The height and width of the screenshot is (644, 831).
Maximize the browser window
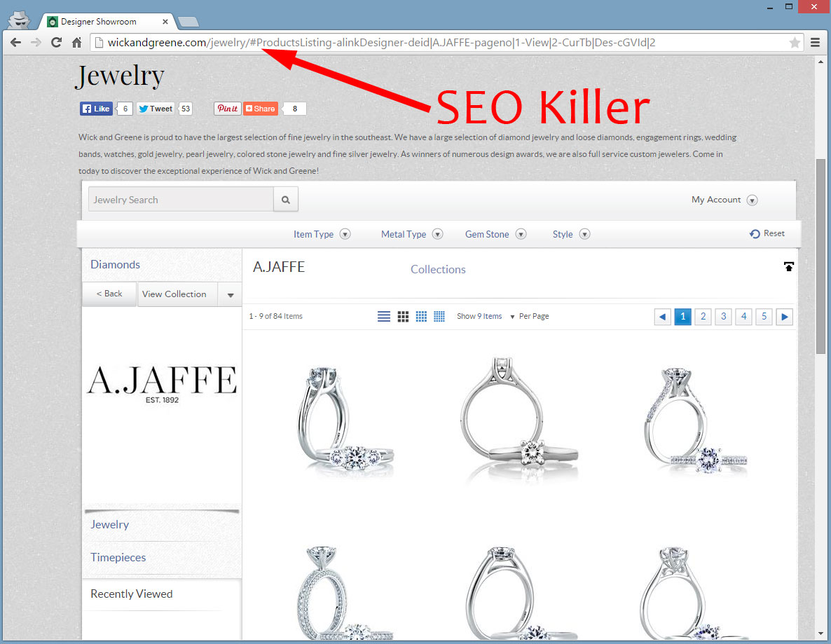789,7
